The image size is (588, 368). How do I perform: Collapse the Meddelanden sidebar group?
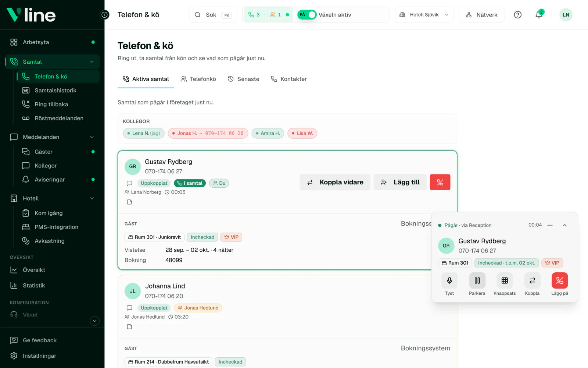click(x=92, y=137)
